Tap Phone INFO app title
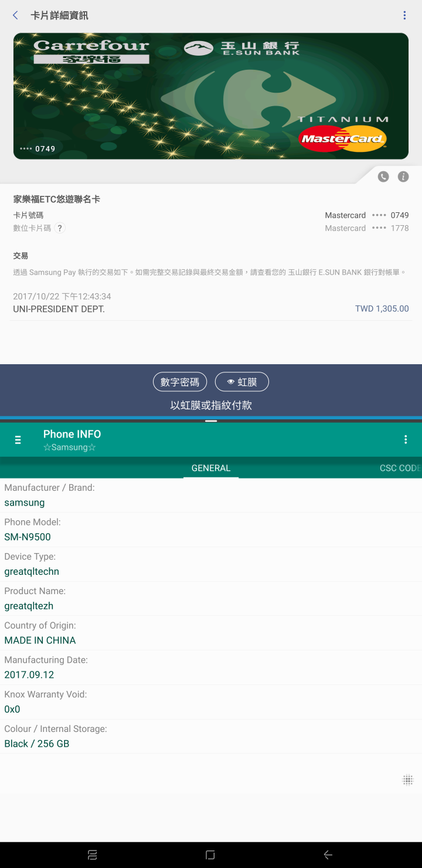The image size is (422, 868). pos(72,434)
